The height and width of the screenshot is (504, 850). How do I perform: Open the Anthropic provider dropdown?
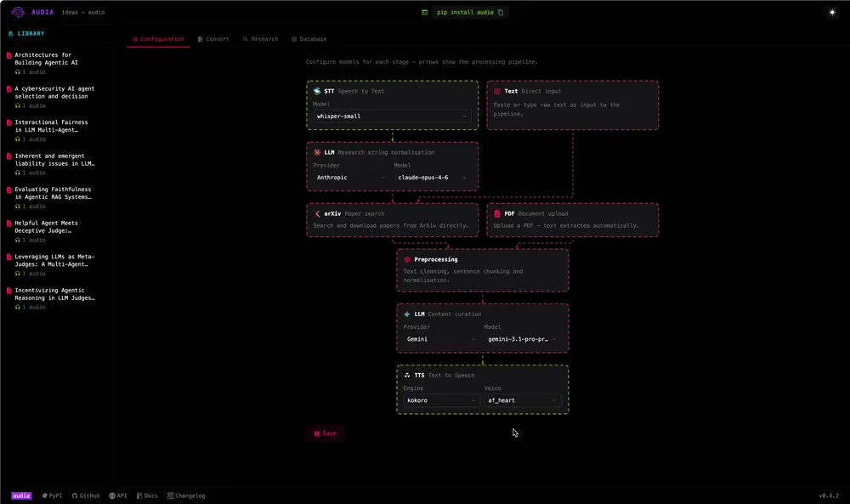click(x=351, y=178)
